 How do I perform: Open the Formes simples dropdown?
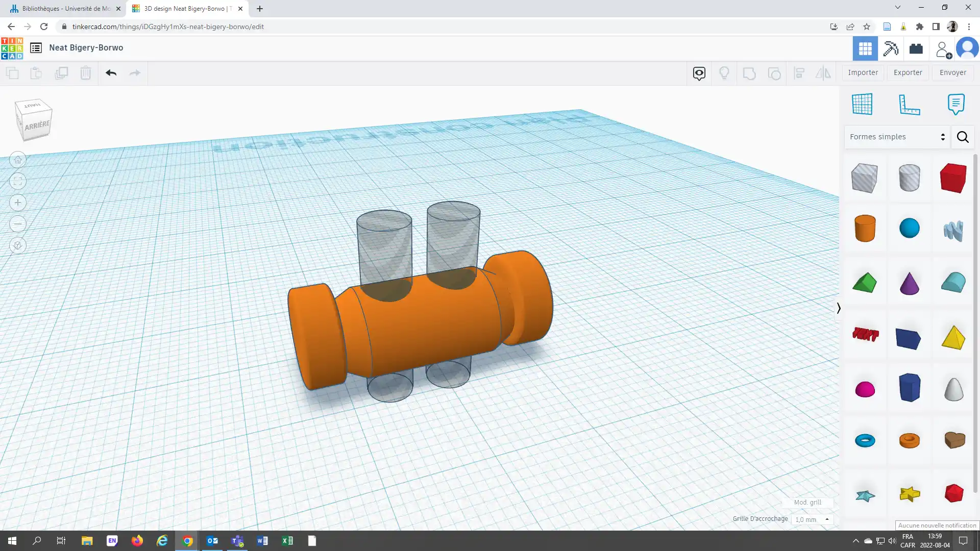(897, 137)
